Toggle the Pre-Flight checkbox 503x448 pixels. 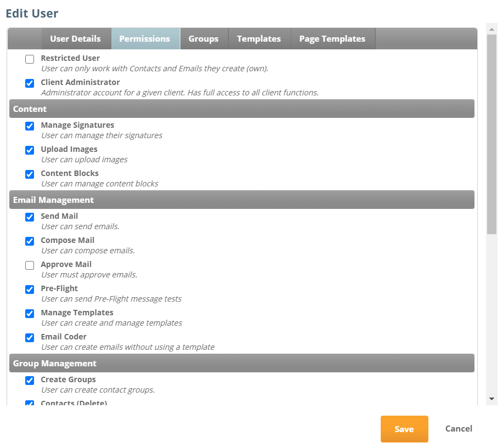pos(30,290)
